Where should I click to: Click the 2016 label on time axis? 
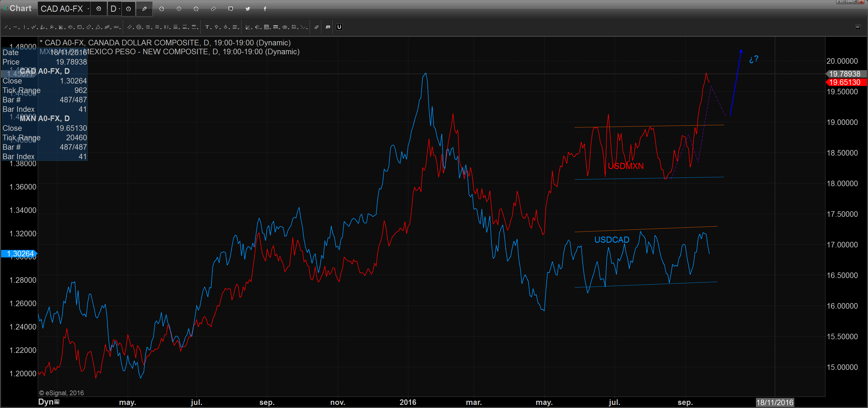408,402
